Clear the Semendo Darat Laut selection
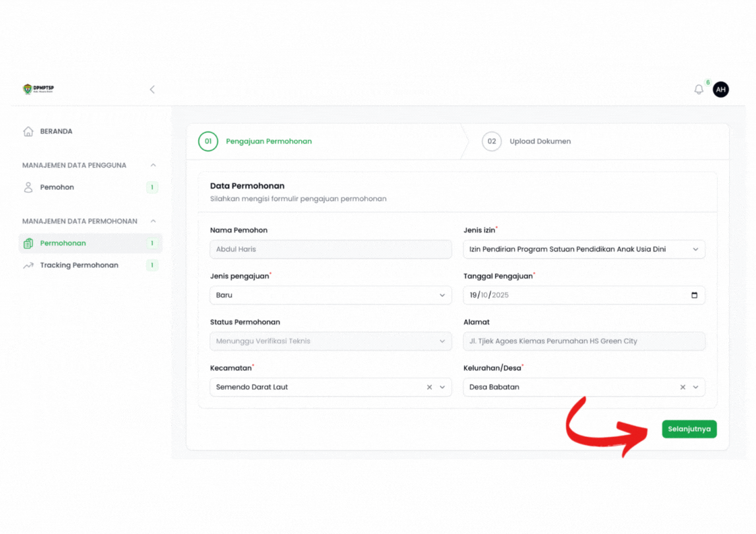 (429, 387)
